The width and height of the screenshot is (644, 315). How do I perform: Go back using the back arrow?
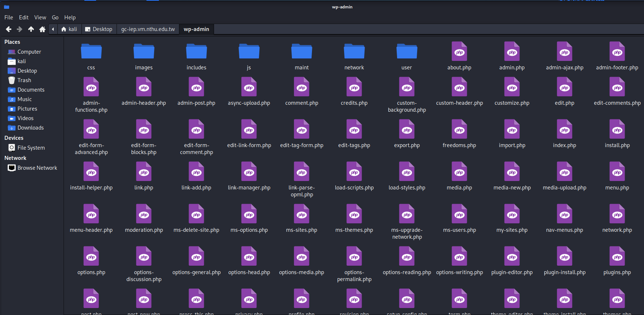8,29
